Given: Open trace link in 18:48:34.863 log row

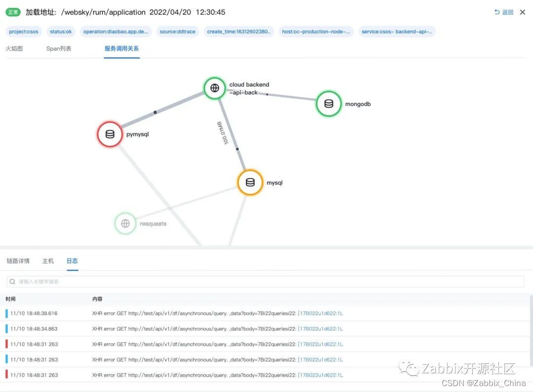Looking at the screenshot, I should click(x=321, y=328).
